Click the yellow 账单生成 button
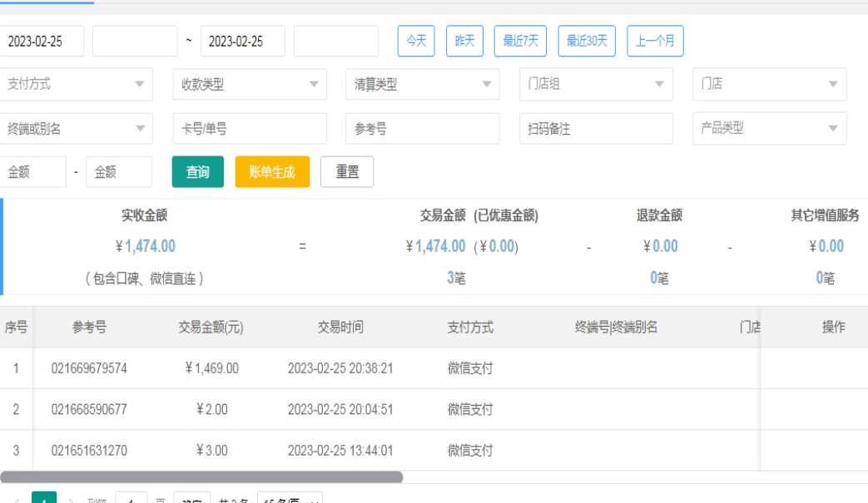Screen dimensions: 868x503 pyautogui.click(x=272, y=172)
